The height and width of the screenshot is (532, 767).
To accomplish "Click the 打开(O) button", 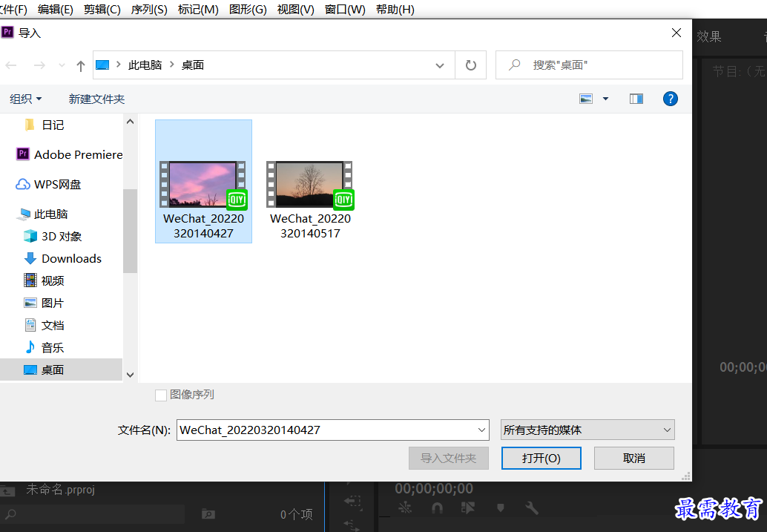I will (x=541, y=458).
